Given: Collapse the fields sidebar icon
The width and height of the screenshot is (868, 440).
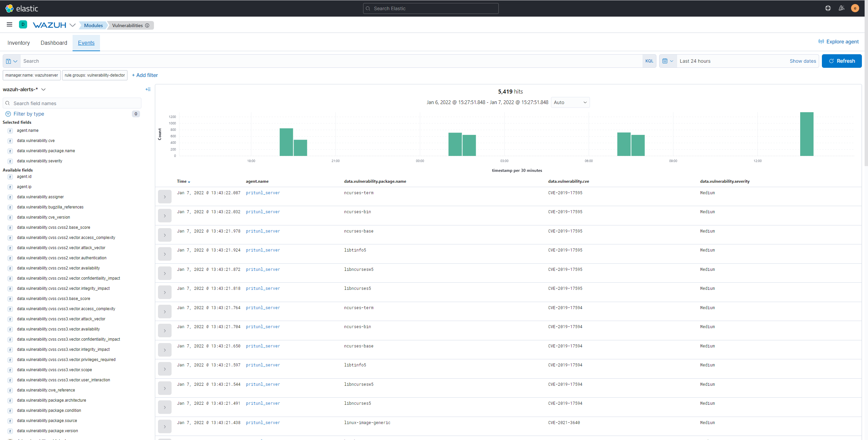Looking at the screenshot, I should pos(148,89).
